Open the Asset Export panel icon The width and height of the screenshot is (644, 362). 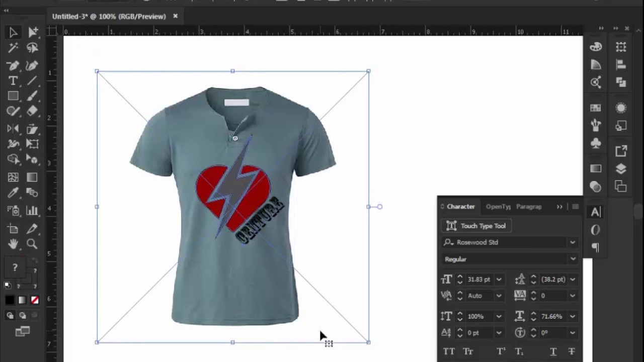coord(621,151)
